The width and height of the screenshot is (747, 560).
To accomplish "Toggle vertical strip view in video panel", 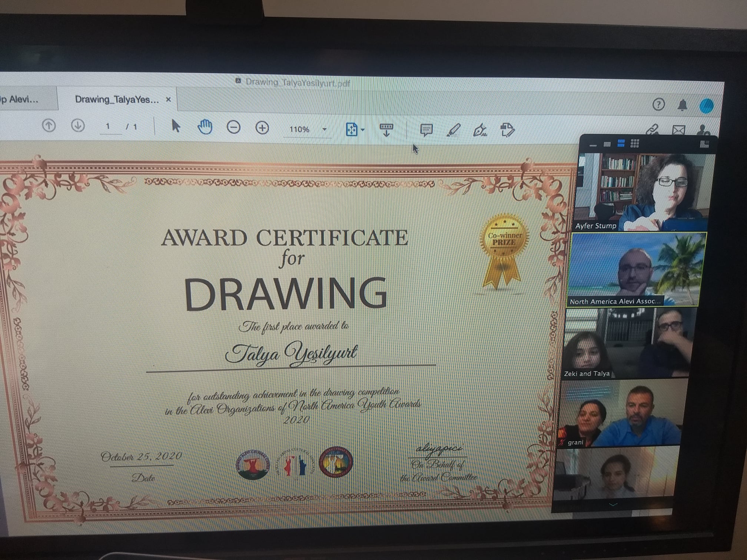I will click(621, 143).
